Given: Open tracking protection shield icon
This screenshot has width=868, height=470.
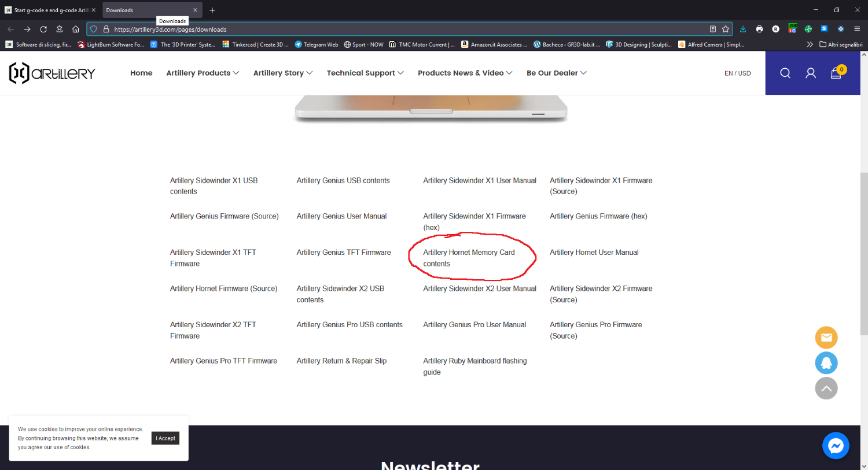Looking at the screenshot, I should click(94, 29).
